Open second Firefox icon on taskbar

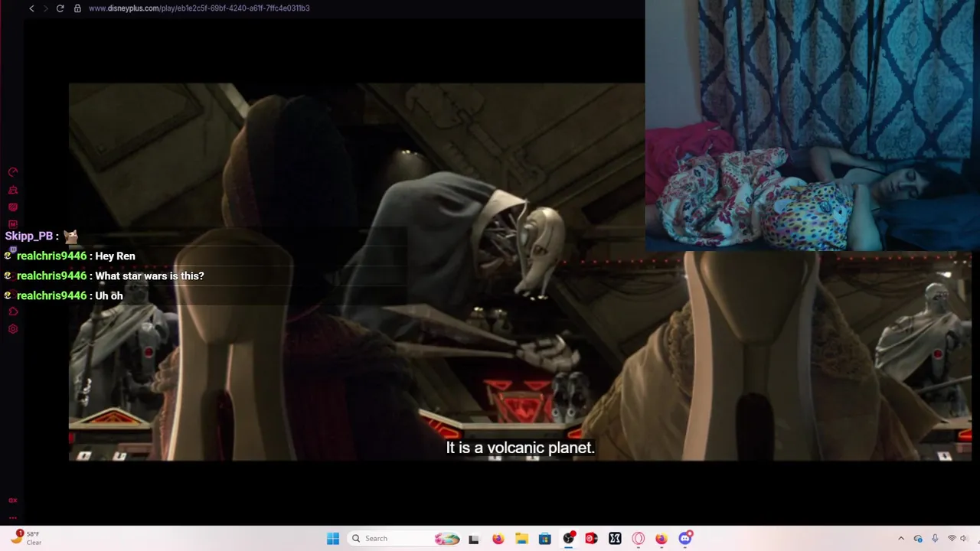[x=661, y=539]
